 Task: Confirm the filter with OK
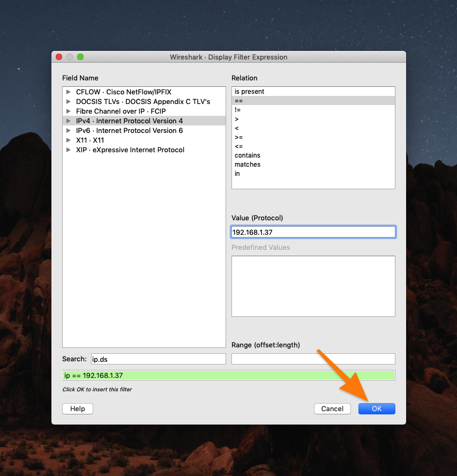[x=377, y=408]
